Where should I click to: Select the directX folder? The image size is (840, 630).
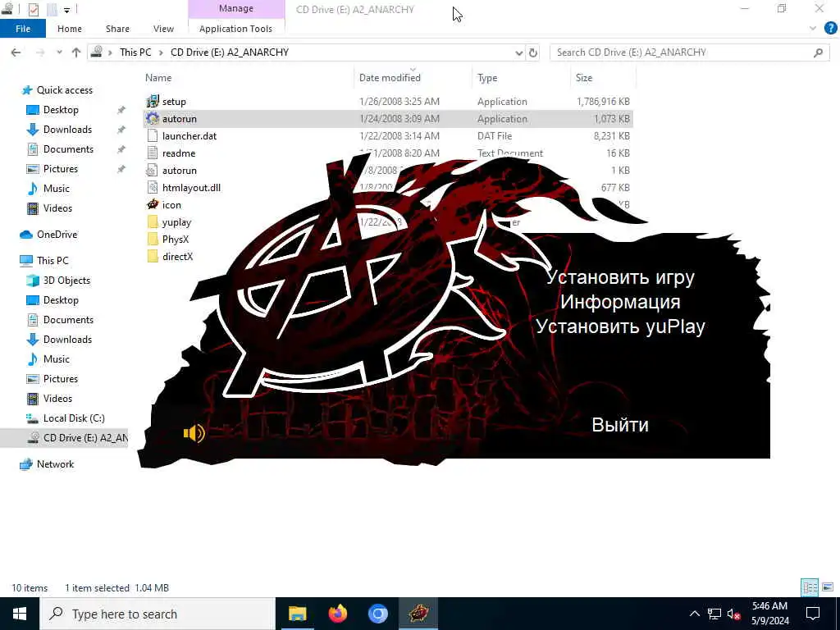point(177,256)
